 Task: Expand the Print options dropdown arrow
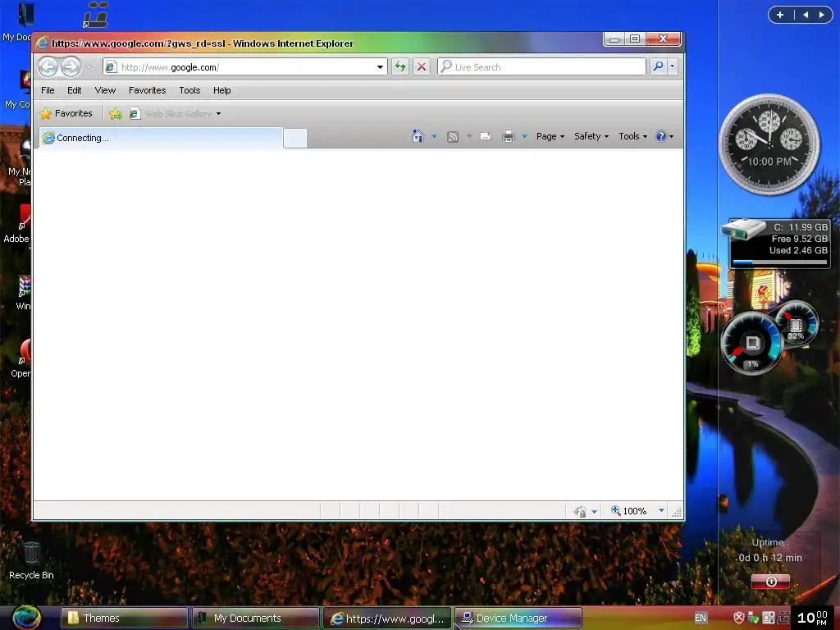point(525,137)
